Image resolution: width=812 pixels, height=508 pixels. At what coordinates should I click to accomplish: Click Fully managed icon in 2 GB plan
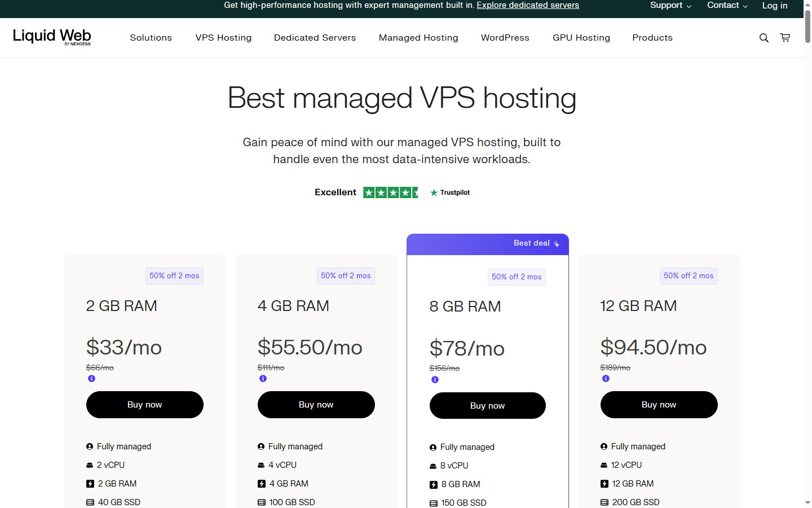click(90, 446)
